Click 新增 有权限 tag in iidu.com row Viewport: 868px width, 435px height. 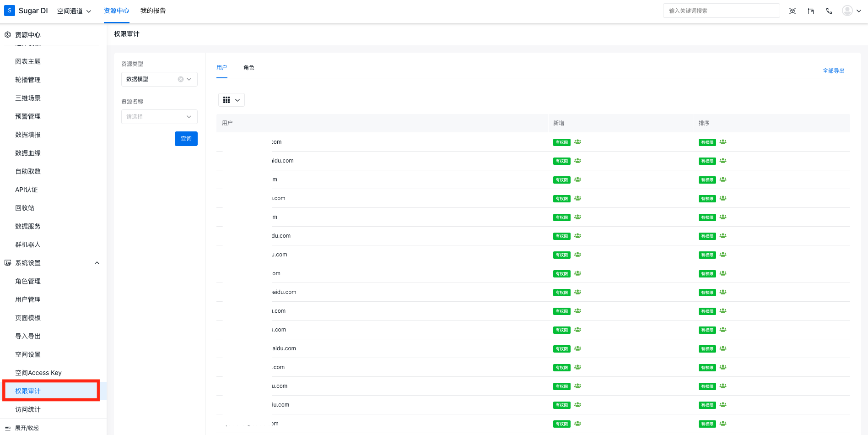pos(562,161)
